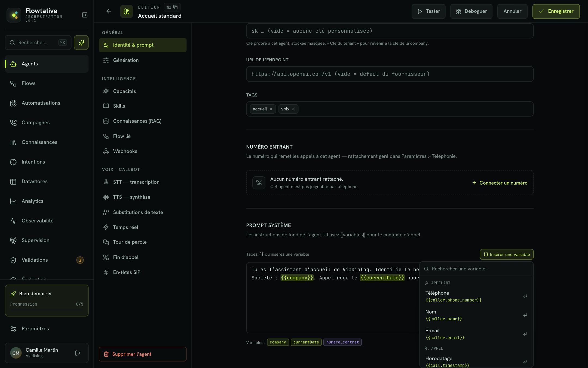Click the company variable chip
Viewport: 588px width, 368px height.
tap(278, 342)
